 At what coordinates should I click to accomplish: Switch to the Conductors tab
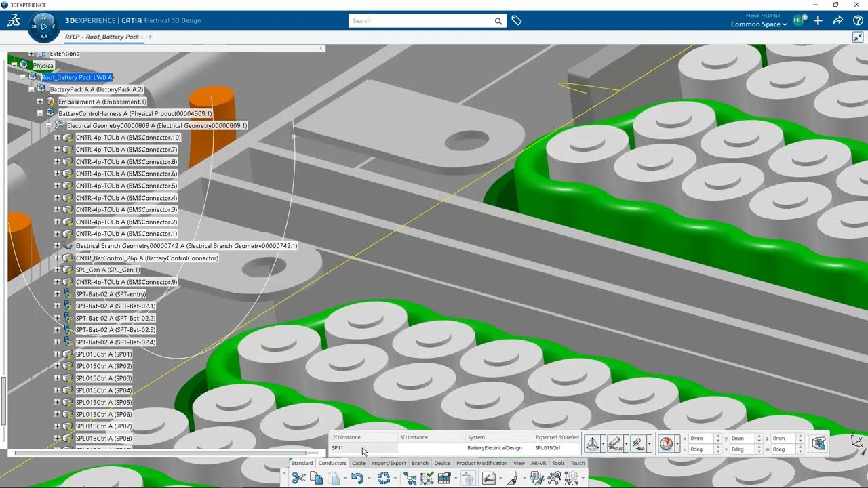[x=332, y=463]
